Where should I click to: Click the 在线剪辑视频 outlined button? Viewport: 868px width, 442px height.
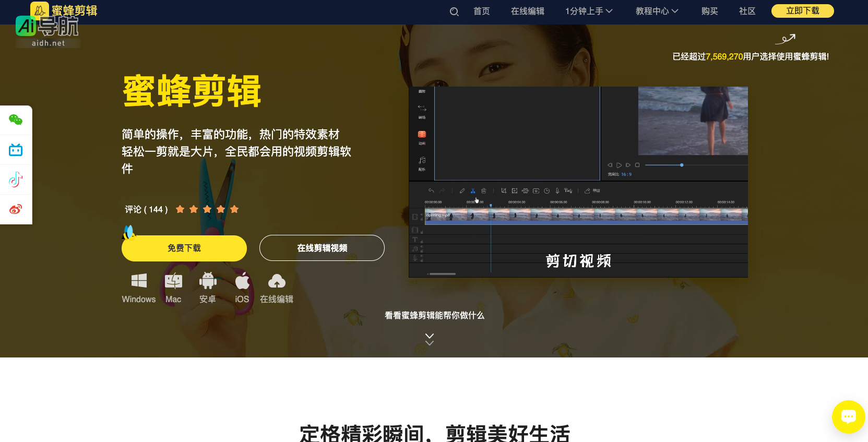coord(322,248)
